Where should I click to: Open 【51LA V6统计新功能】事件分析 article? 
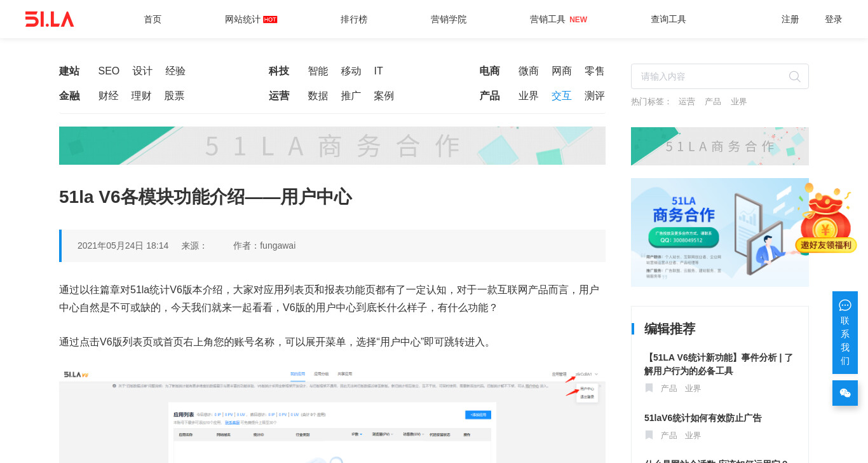click(x=719, y=364)
